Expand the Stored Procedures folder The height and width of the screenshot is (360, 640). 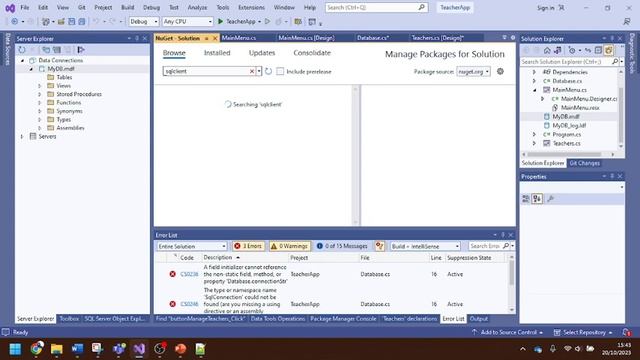point(40,94)
